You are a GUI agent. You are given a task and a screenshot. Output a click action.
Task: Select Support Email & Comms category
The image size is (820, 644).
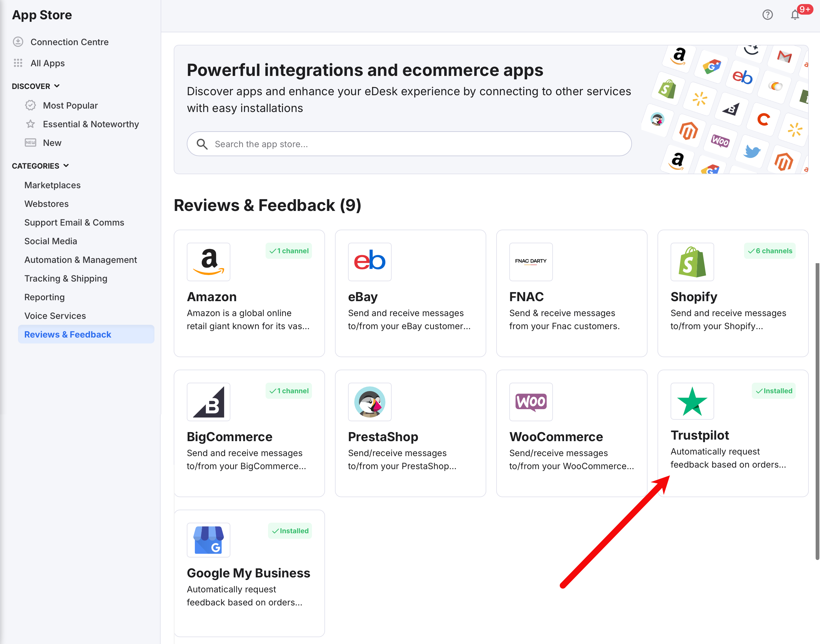(x=74, y=222)
